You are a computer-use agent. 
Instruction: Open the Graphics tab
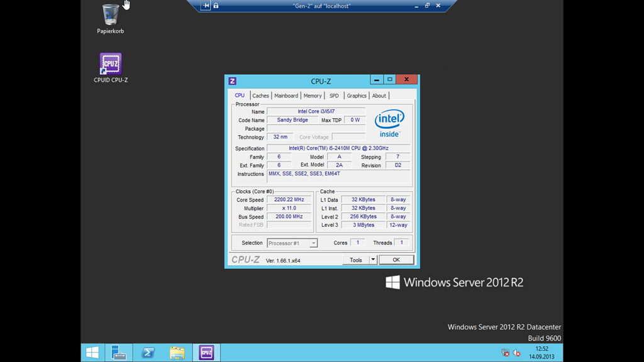[x=357, y=96]
